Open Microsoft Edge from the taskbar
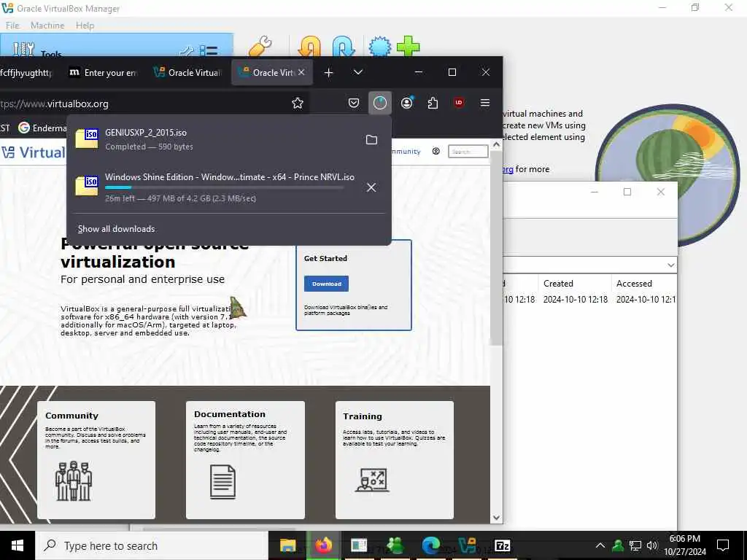The width and height of the screenshot is (747, 560). click(430, 545)
